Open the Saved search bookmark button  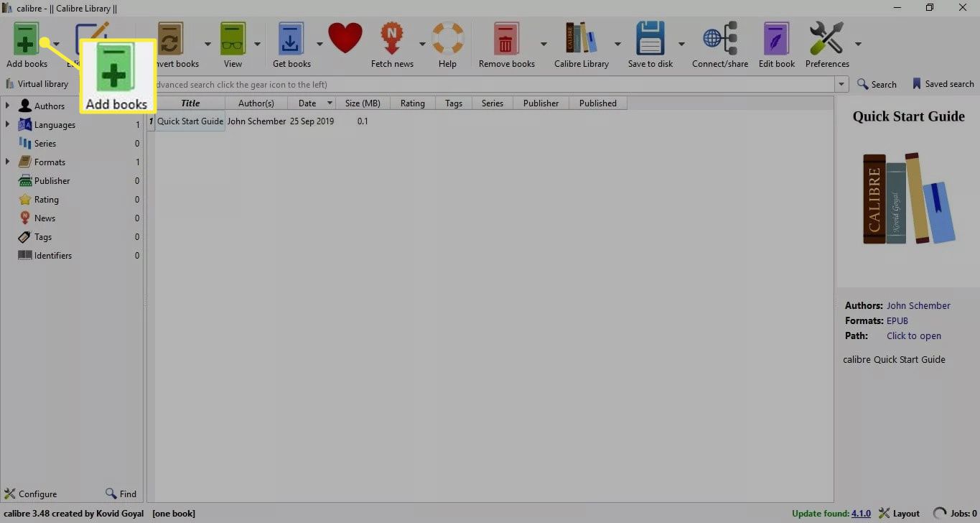[943, 84]
